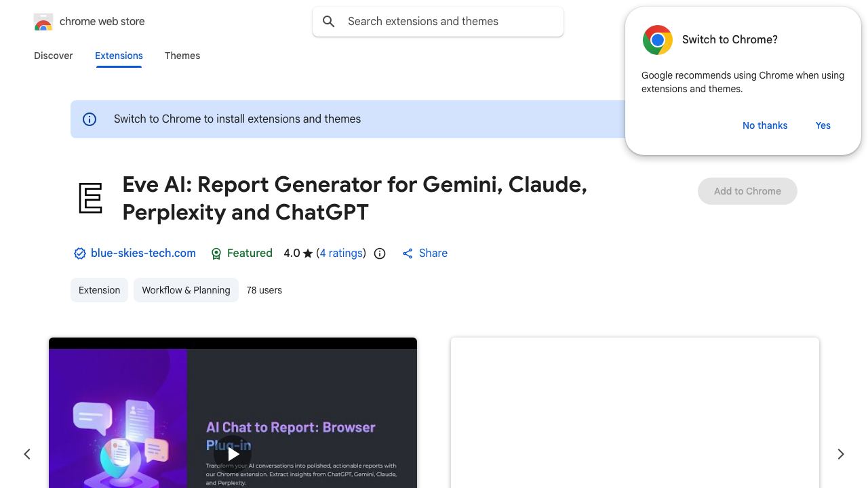Click the Share link text
This screenshot has height=488, width=868.
pos(433,253)
